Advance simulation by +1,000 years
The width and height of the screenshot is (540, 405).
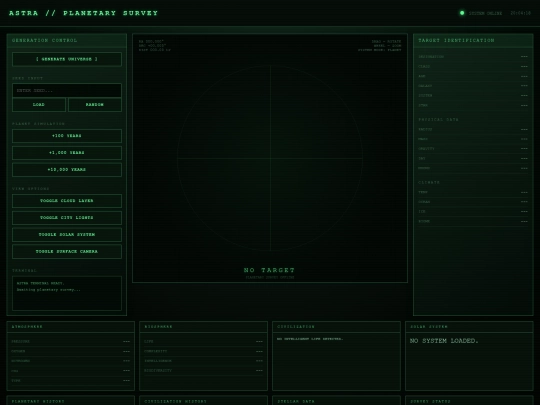(x=67, y=153)
